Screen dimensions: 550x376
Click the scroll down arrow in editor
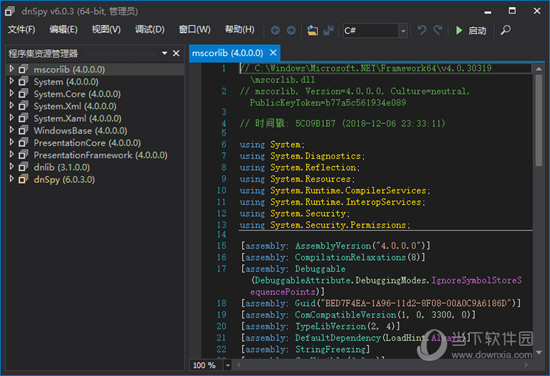[x=539, y=352]
